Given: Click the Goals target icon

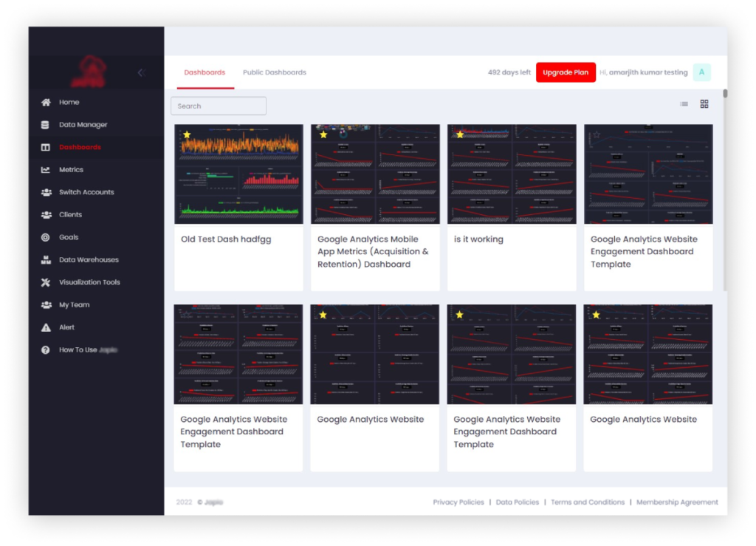Looking at the screenshot, I should [x=46, y=236].
